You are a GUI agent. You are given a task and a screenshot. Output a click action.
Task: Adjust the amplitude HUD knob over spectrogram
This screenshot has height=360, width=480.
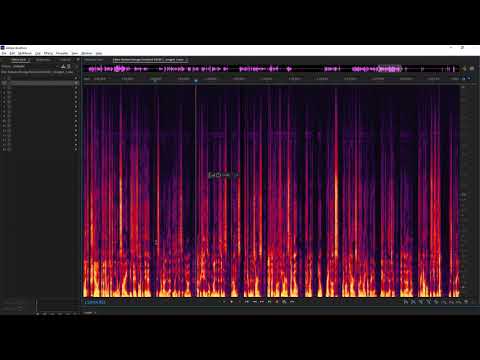pyautogui.click(x=218, y=175)
